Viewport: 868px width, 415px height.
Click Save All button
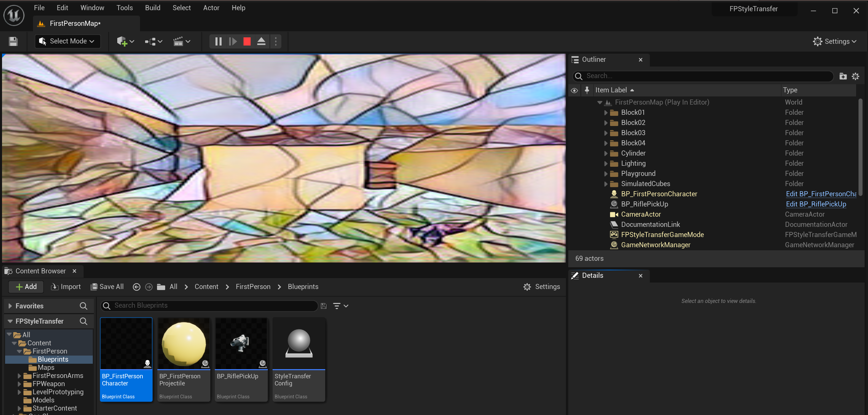click(107, 287)
